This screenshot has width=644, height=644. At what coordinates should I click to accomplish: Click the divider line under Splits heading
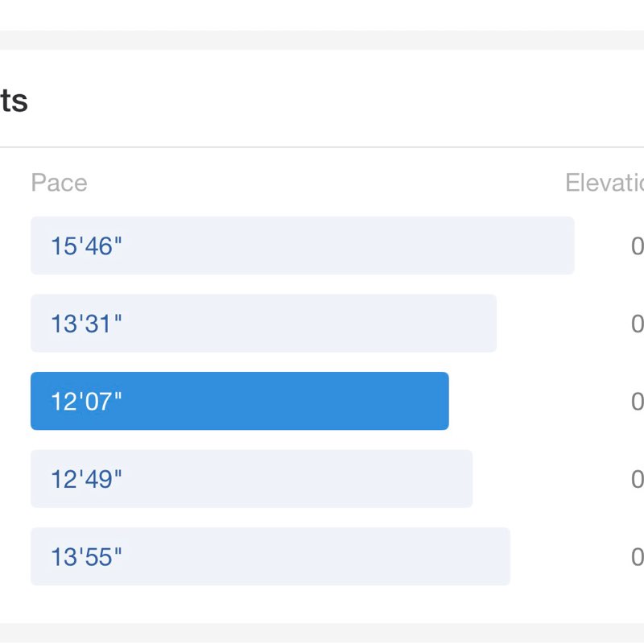click(322, 147)
